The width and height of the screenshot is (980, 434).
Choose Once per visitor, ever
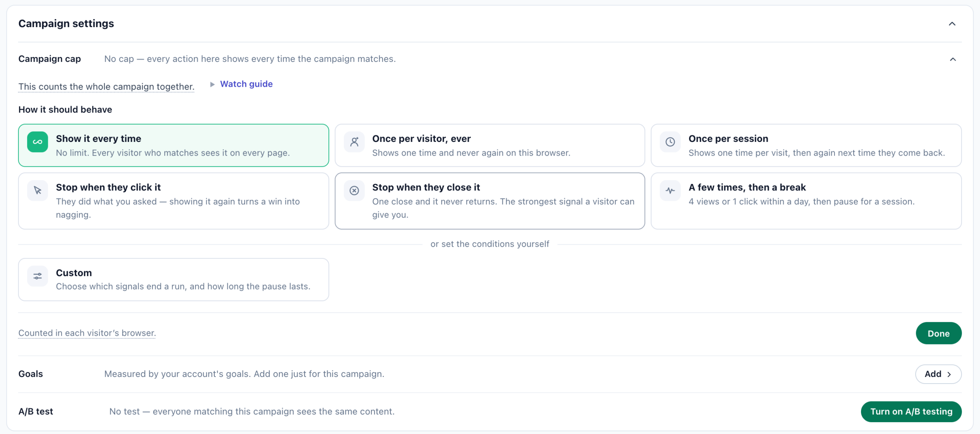pos(490,145)
